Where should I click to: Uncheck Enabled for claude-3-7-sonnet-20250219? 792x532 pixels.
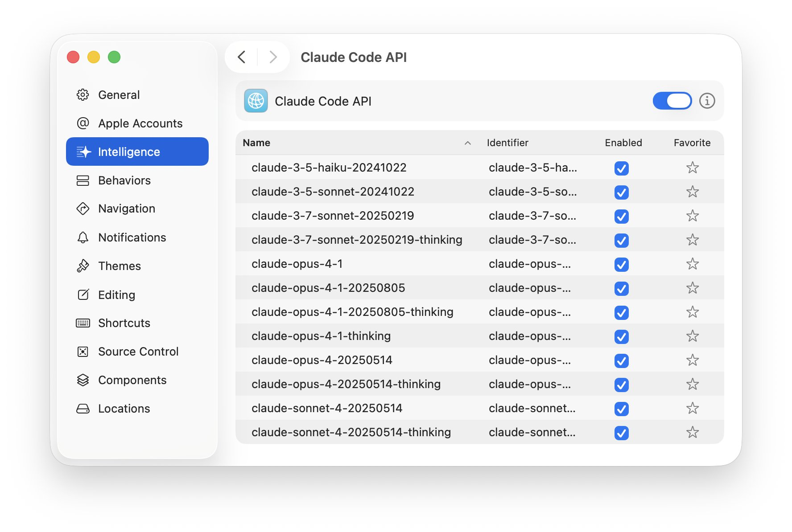click(x=622, y=217)
